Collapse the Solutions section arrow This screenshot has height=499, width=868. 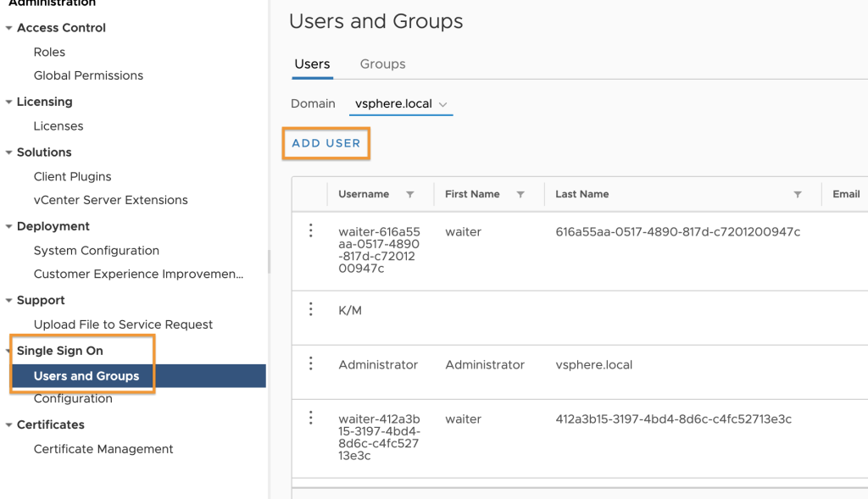[8, 152]
